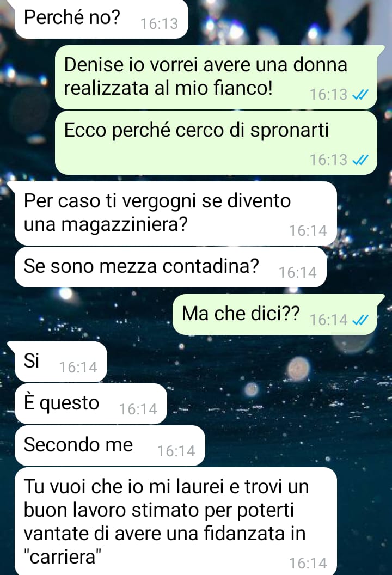This screenshot has height=575, width=392.
Task: Tap the 'Se sono mezza contadina?' bubble
Action: tap(170, 267)
